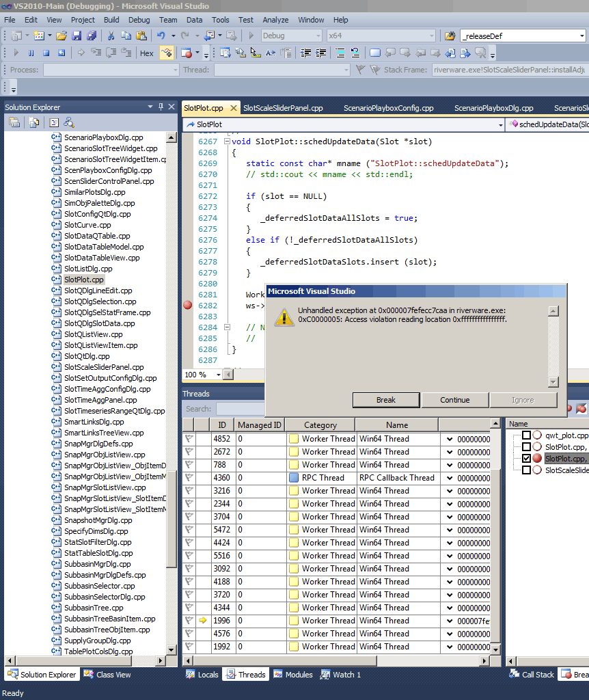This screenshot has width=589, height=700.
Task: Pin the Solution Explorer panel
Action: click(x=161, y=107)
